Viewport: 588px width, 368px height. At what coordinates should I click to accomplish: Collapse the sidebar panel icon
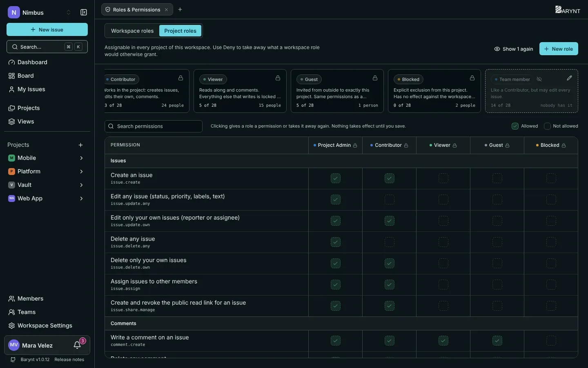point(84,13)
